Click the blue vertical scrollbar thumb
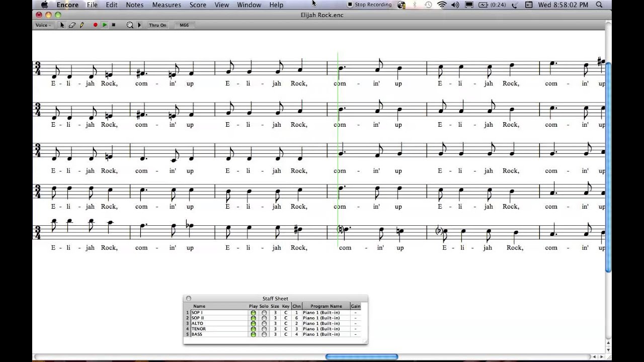This screenshot has height=362, width=644. (x=608, y=167)
